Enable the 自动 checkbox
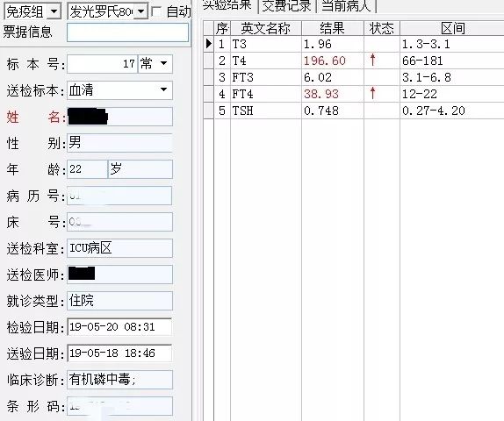 [156, 12]
